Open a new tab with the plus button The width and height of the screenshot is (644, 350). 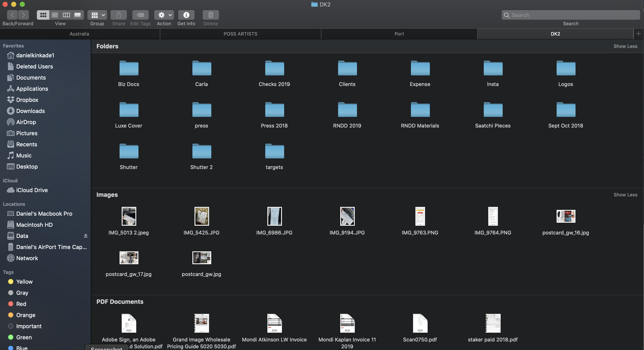coord(638,34)
